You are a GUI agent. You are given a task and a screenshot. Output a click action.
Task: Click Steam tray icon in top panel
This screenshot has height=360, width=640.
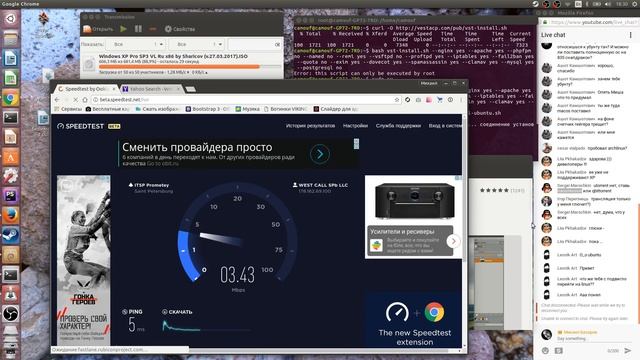tap(535, 4)
